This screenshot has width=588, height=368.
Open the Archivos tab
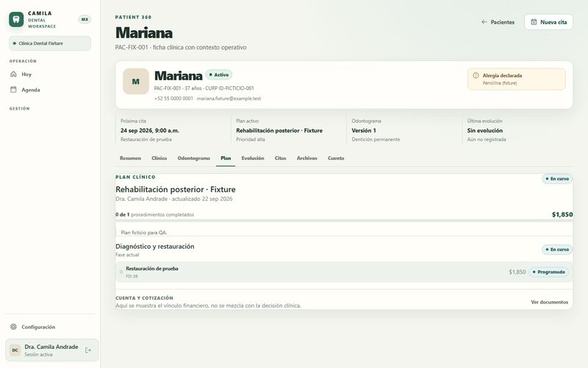tap(306, 158)
